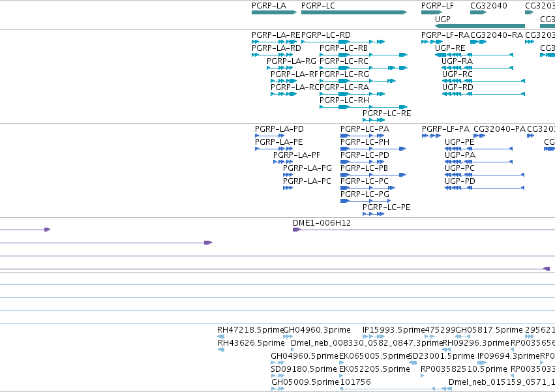Select transcript PGRP-LC-RD
This screenshot has width=555, height=392.
(x=343, y=42)
